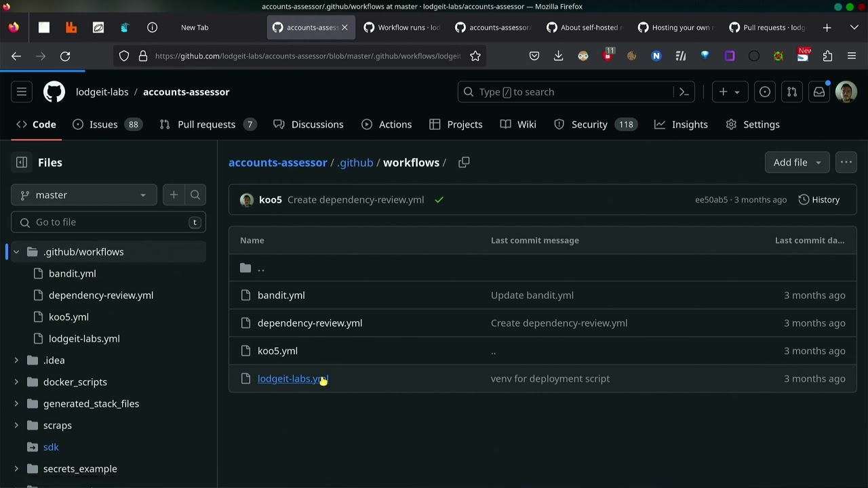Open the GitHub global navigation menu
Screen dimensions: 868x488
point(22,91)
